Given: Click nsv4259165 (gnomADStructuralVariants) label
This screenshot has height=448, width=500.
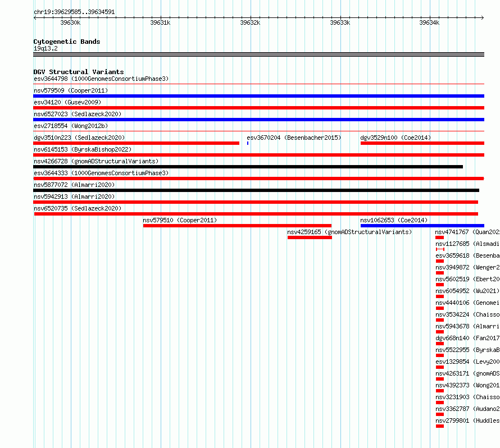Looking at the screenshot, I should coord(349,232).
